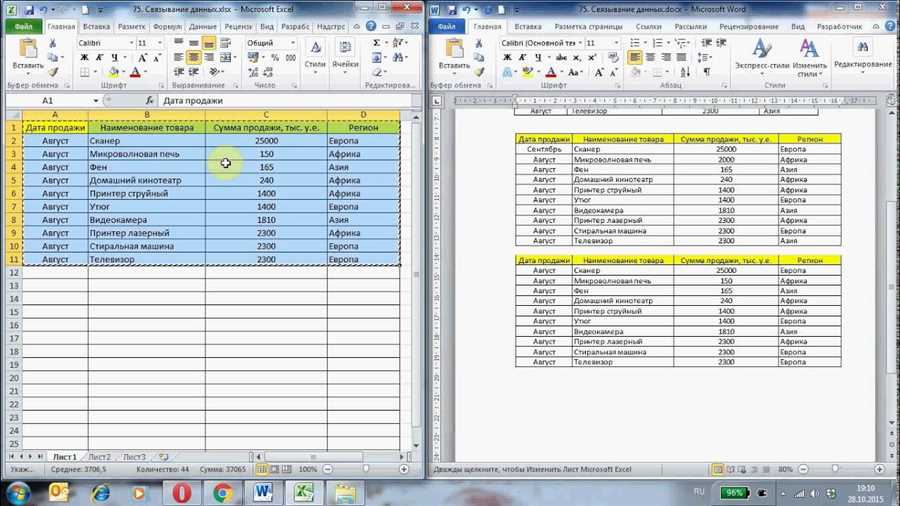Open Excel Файл menu button
Screen dimensions: 900x506
24,26
